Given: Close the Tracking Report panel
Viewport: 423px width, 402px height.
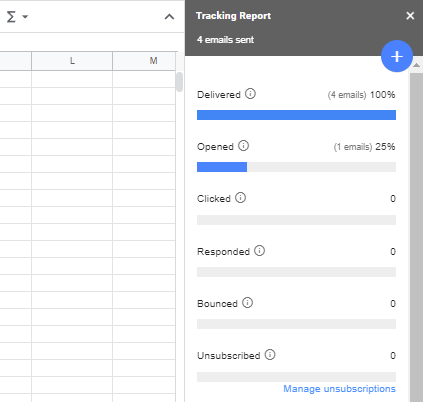Looking at the screenshot, I should tap(410, 16).
